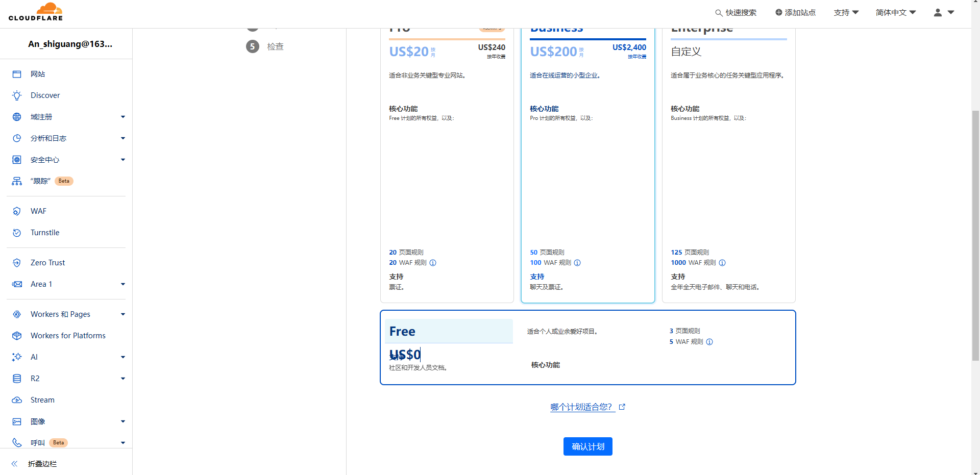Select the Free plan card

pos(588,347)
